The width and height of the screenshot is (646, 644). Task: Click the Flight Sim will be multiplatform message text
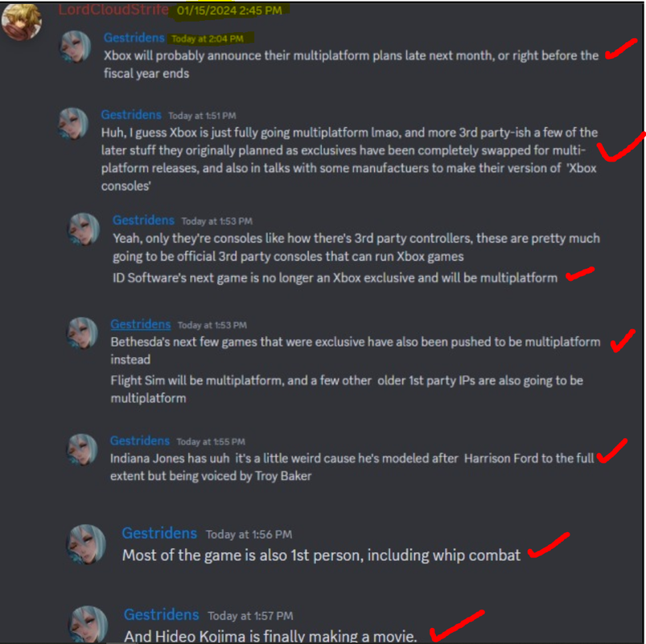pos(347,389)
